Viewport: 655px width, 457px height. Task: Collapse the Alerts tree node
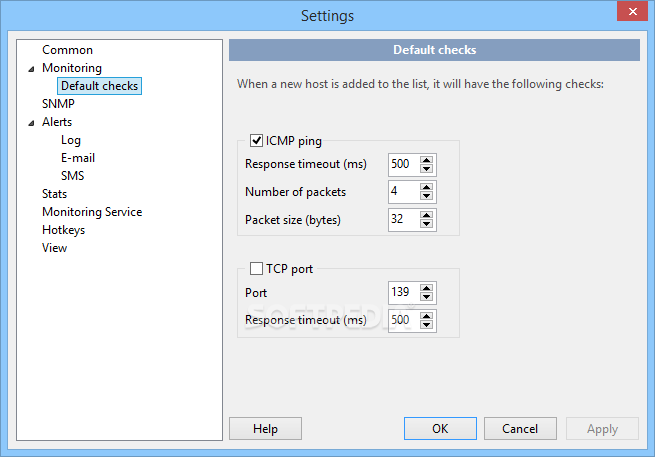(31, 123)
